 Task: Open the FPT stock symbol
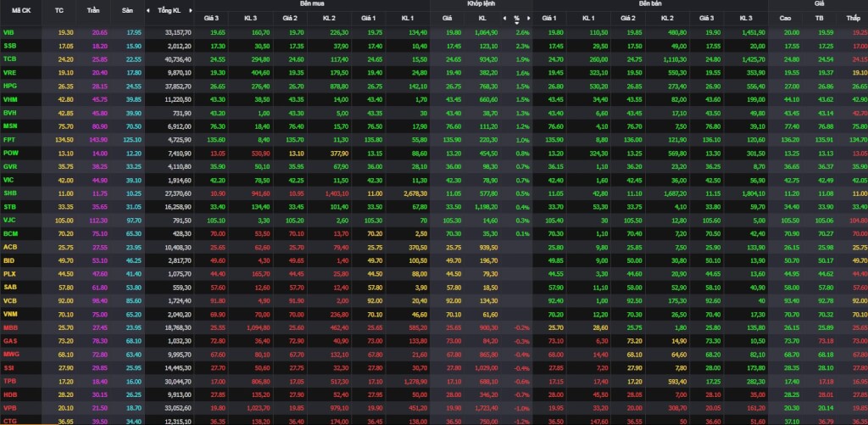tap(8, 140)
